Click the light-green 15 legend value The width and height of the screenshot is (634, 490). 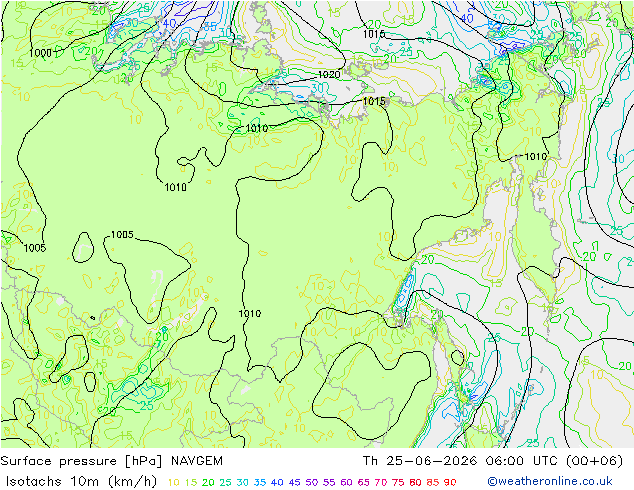coord(191,482)
